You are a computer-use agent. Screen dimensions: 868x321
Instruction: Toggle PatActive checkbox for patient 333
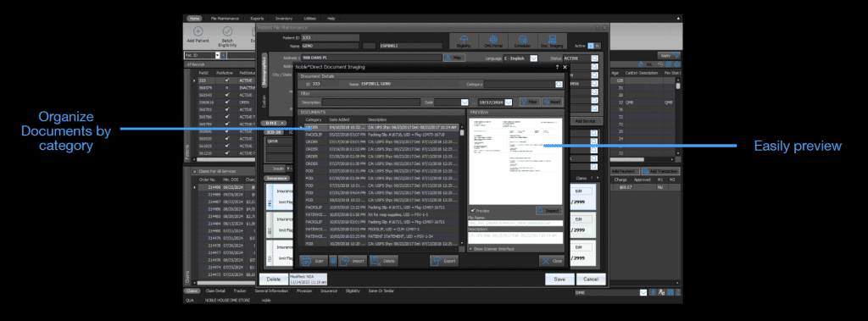tap(226, 80)
